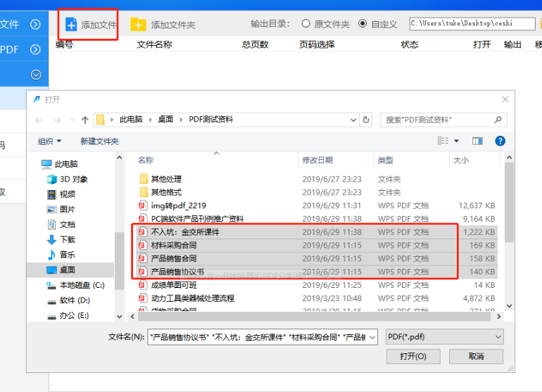Viewport: 542px width, 392px height.
Task: Click the up-directory arrow in dialog
Action: (84, 120)
